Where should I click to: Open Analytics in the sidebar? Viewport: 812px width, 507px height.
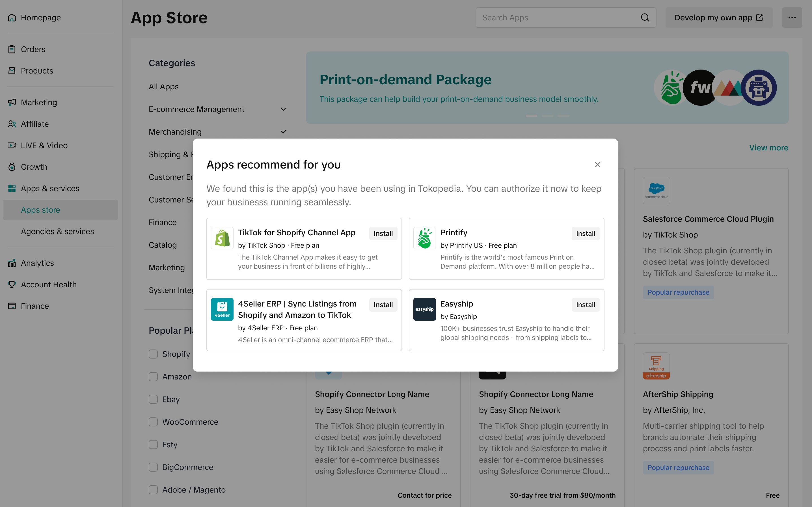(37, 263)
